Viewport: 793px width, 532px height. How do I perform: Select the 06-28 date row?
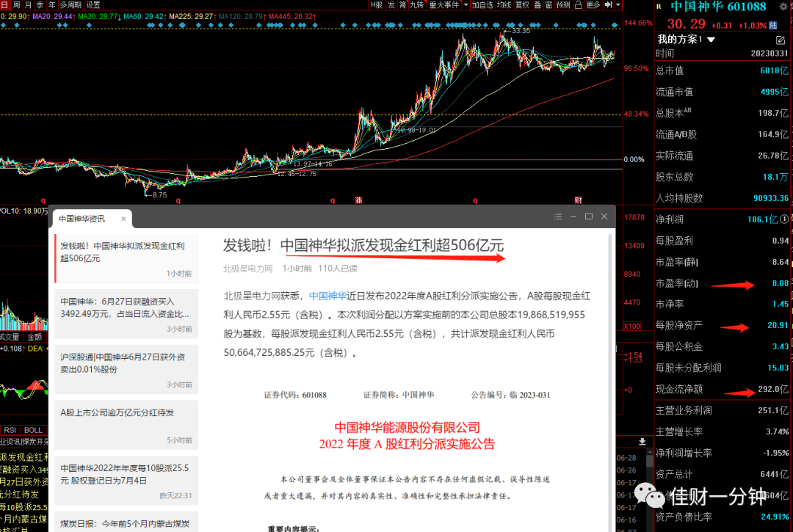(x=626, y=458)
